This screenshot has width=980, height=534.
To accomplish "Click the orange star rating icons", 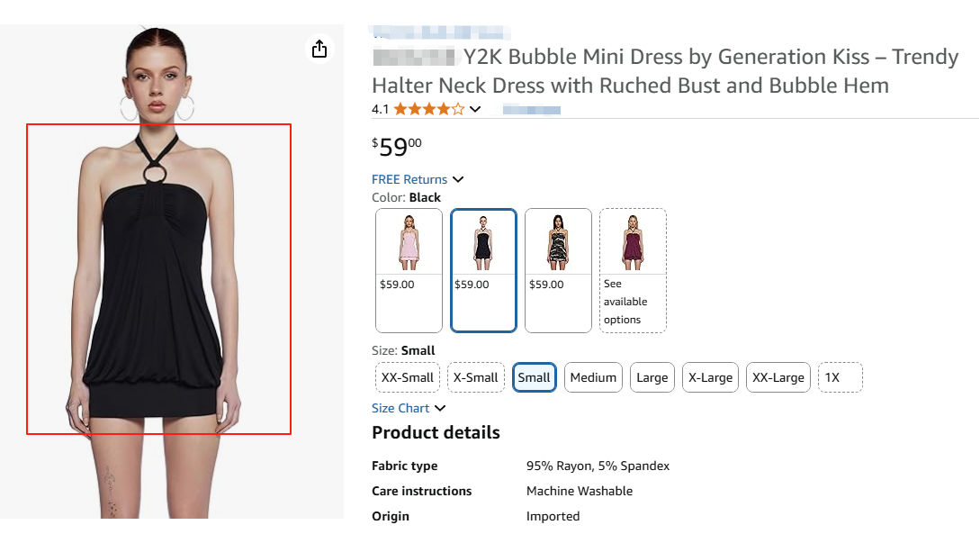I will click(428, 108).
